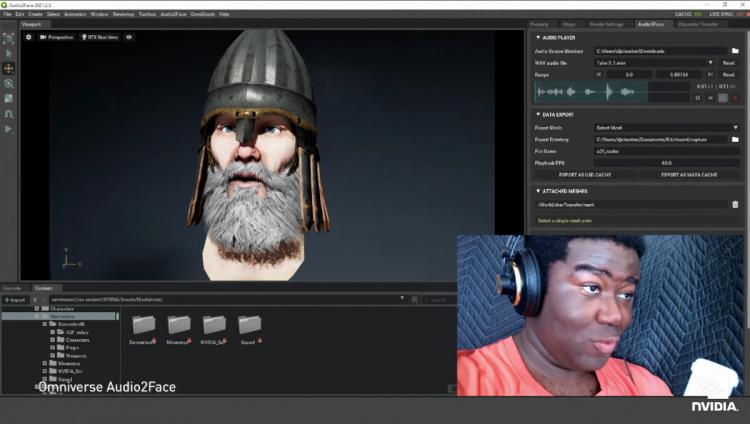Screen dimensions: 750x424
Task: Switch to the Character Transfer tab
Action: pos(698,24)
